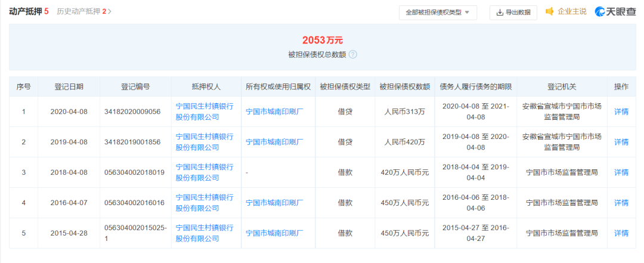Click the term 2015-04-27 至 2016-04-27
This screenshot has width=644, height=263.
[476, 233]
